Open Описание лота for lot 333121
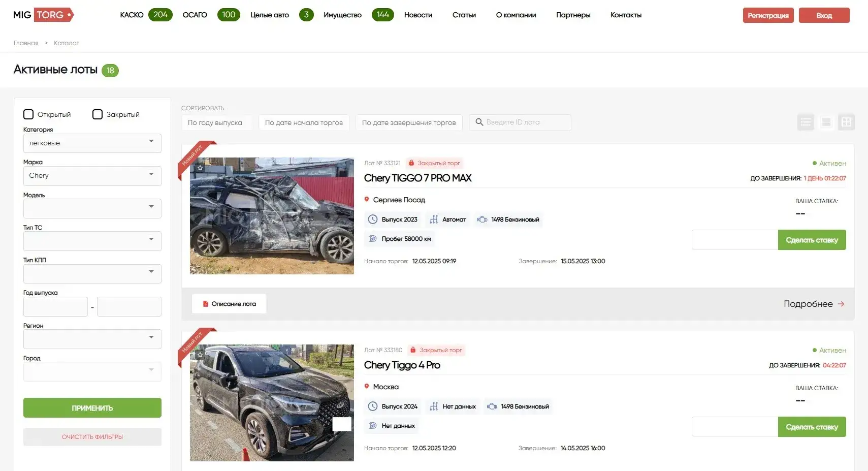This screenshot has height=471, width=868. 229,304
